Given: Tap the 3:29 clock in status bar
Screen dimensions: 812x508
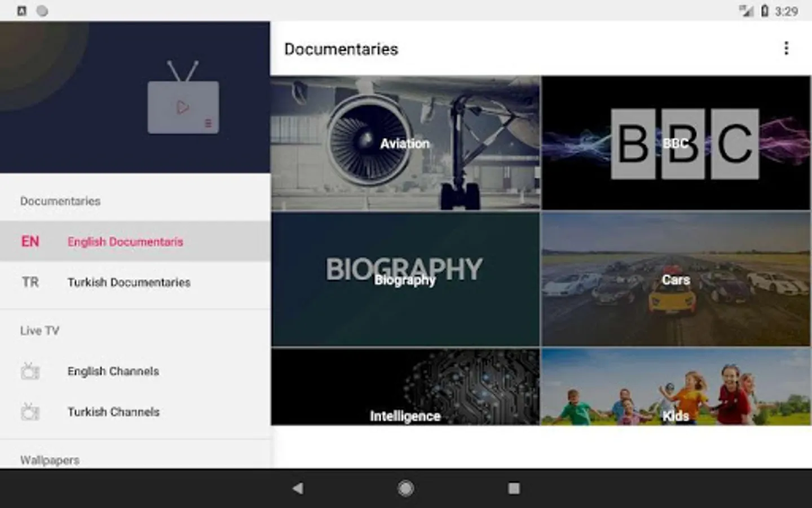Looking at the screenshot, I should coord(786,11).
